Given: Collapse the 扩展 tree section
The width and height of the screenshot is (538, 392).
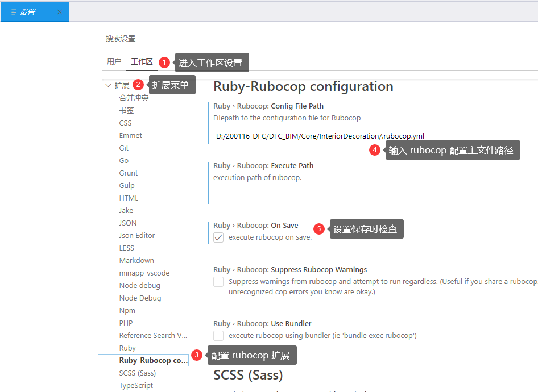Looking at the screenshot, I should (x=108, y=86).
